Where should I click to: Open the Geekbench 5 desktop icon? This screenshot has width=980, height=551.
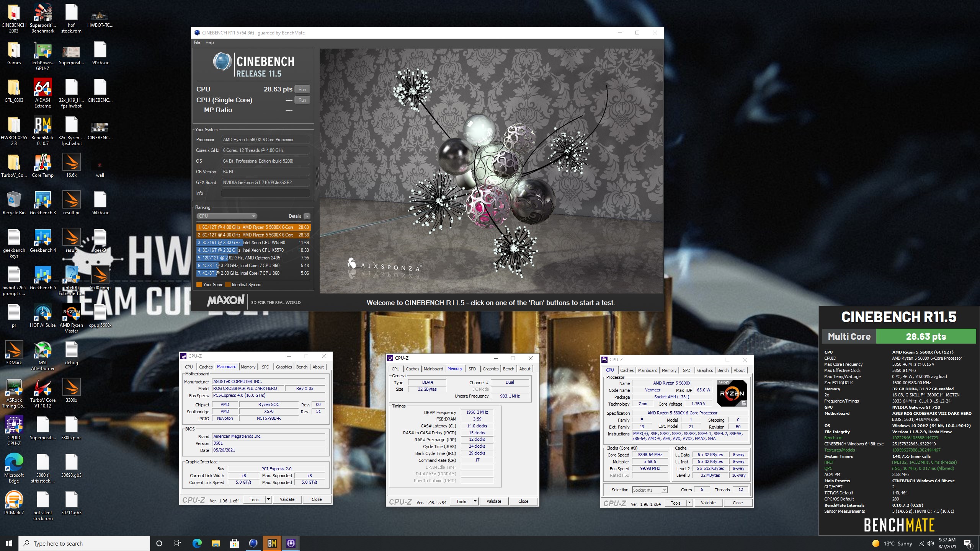pyautogui.click(x=42, y=278)
